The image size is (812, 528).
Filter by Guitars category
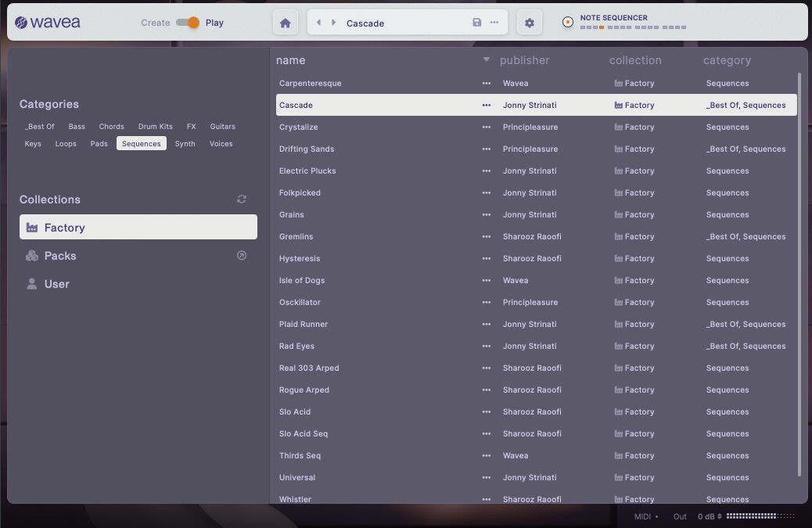222,126
